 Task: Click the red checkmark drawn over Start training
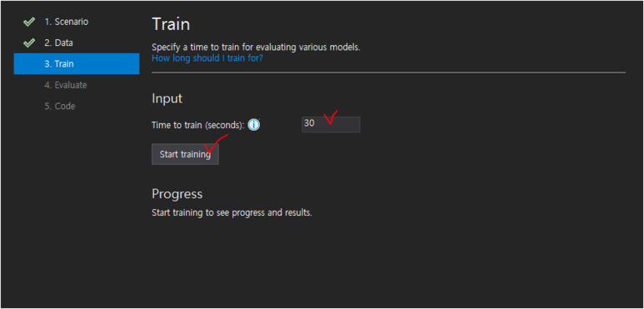216,143
